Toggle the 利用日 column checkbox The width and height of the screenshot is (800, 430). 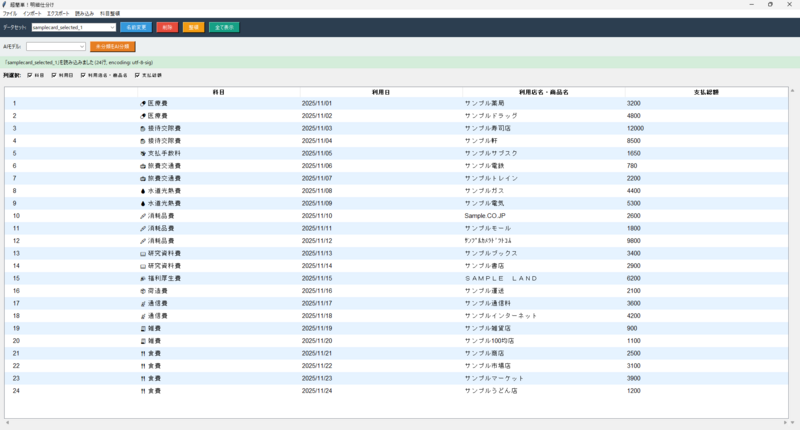coord(55,75)
